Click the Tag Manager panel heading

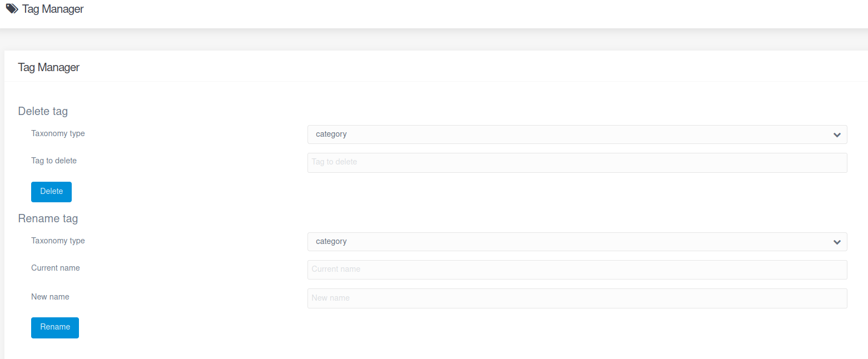tap(49, 67)
